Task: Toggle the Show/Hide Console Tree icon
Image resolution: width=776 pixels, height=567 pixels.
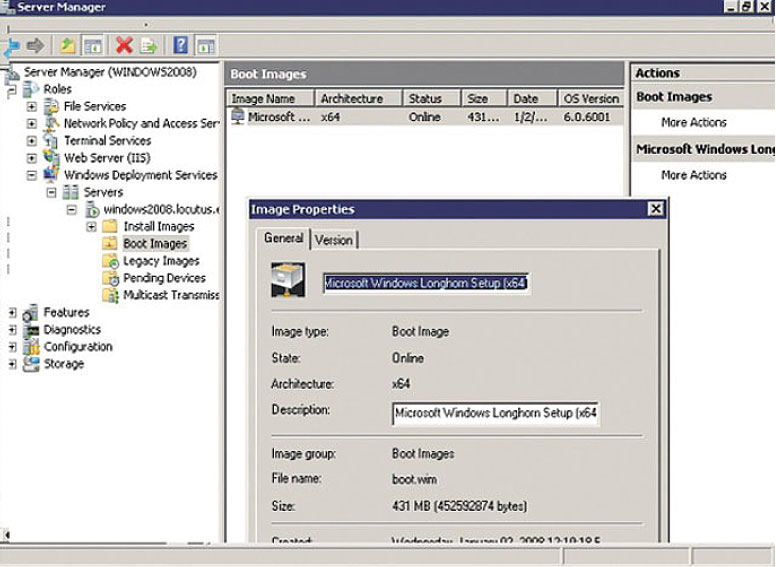Action: click(92, 46)
